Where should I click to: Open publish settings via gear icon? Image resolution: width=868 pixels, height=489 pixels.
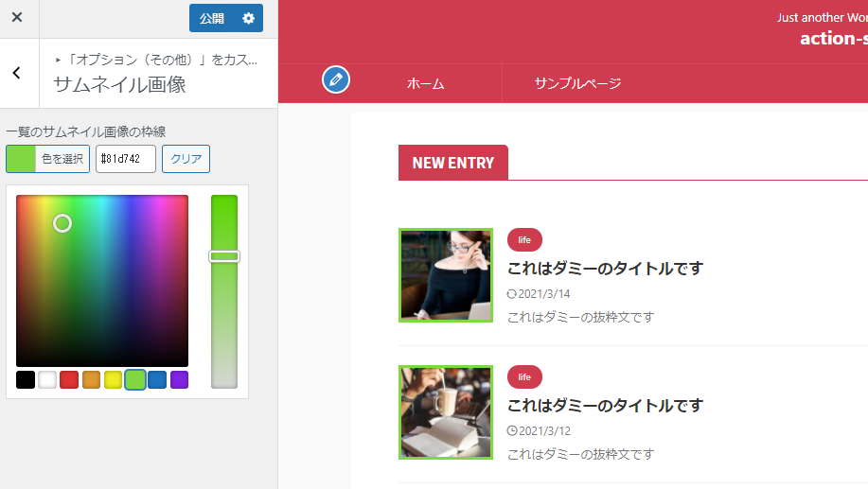[x=249, y=18]
